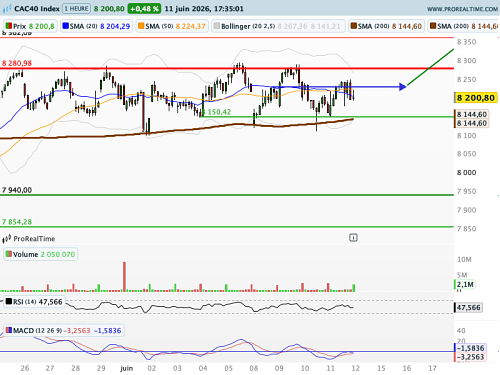Click the MACD blue-red swatch icon

tap(9, 330)
